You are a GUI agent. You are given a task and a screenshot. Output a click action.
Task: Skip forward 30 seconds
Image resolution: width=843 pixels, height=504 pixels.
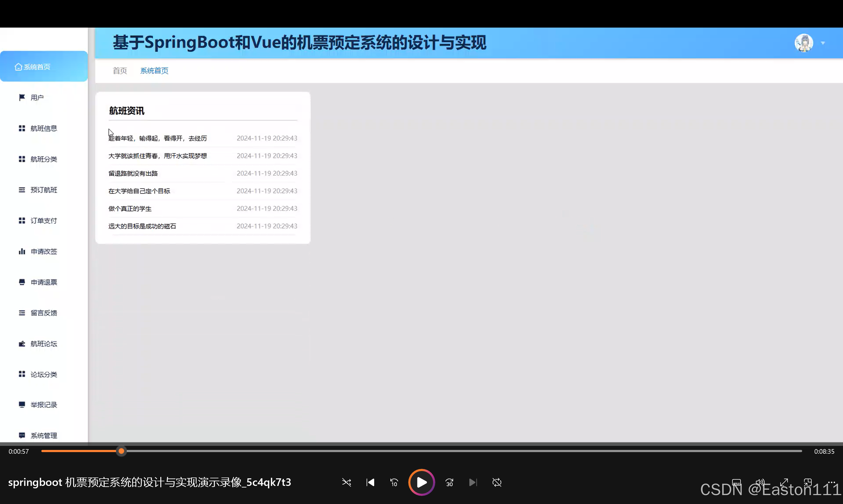[x=450, y=482]
